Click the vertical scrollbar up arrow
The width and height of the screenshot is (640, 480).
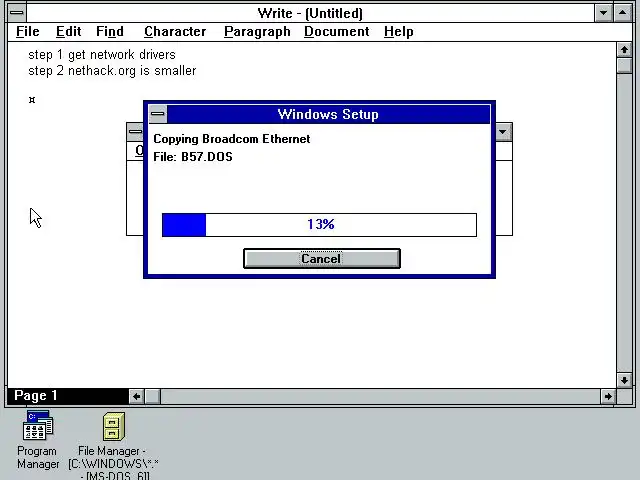(624, 50)
